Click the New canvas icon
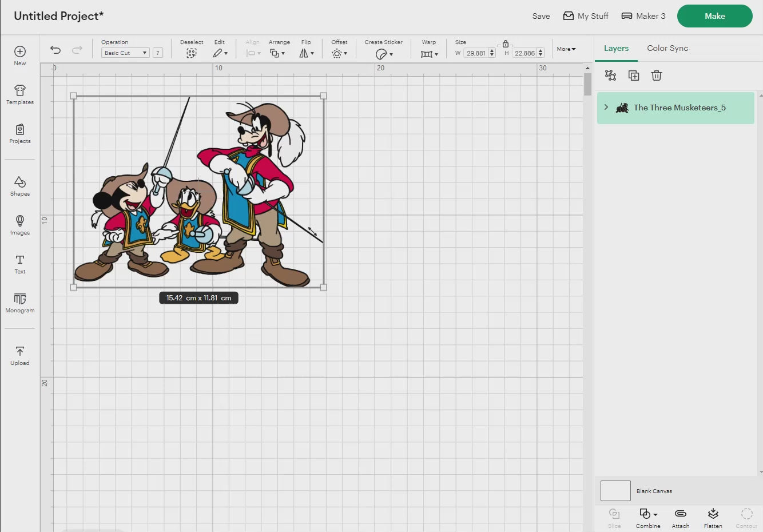Image resolution: width=763 pixels, height=532 pixels. (x=20, y=51)
